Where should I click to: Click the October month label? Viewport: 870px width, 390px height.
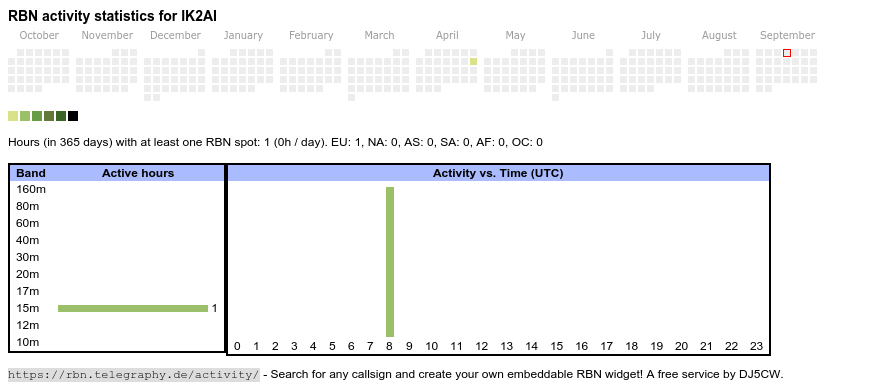tap(39, 36)
